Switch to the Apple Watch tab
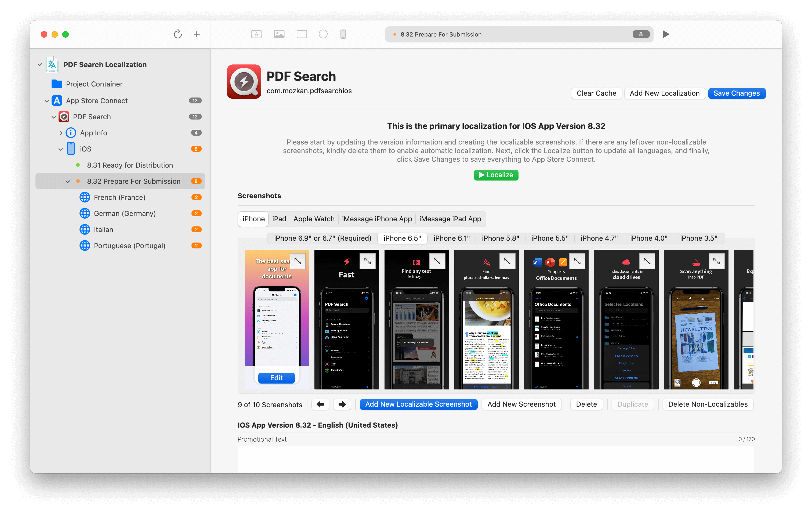 314,219
